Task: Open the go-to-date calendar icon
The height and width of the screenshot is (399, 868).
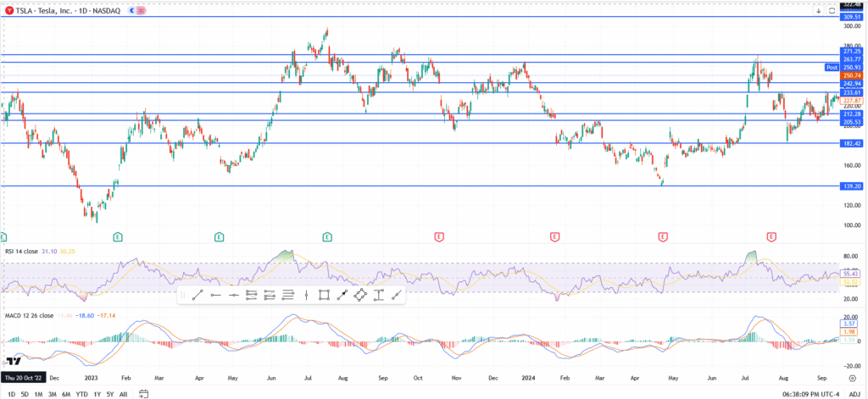Action: point(145,393)
